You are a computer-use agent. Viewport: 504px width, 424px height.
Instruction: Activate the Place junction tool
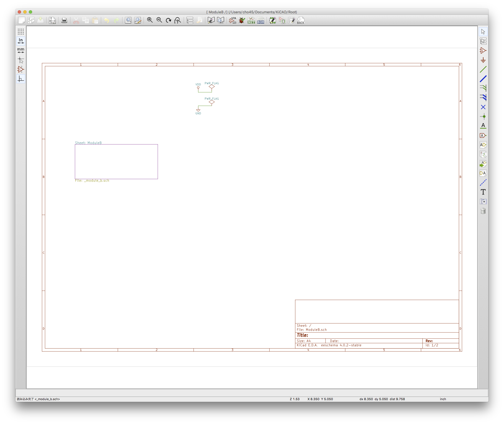[x=483, y=116]
